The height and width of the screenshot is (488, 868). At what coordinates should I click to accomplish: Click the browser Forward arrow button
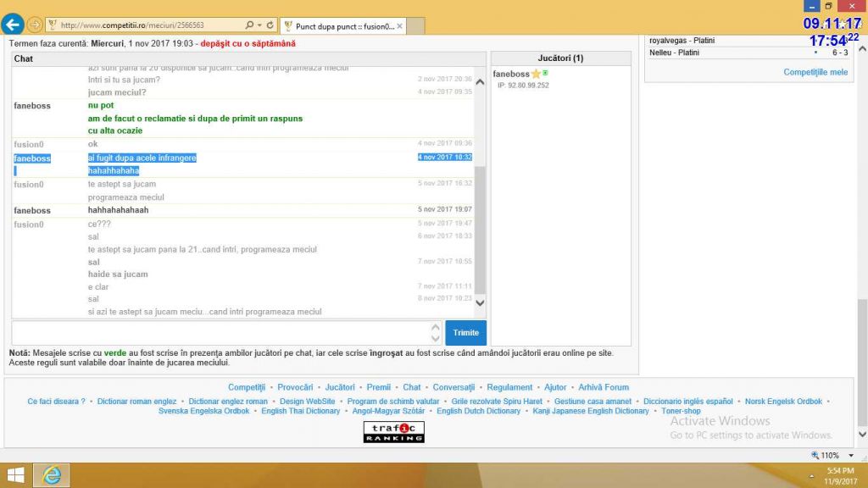(35, 25)
